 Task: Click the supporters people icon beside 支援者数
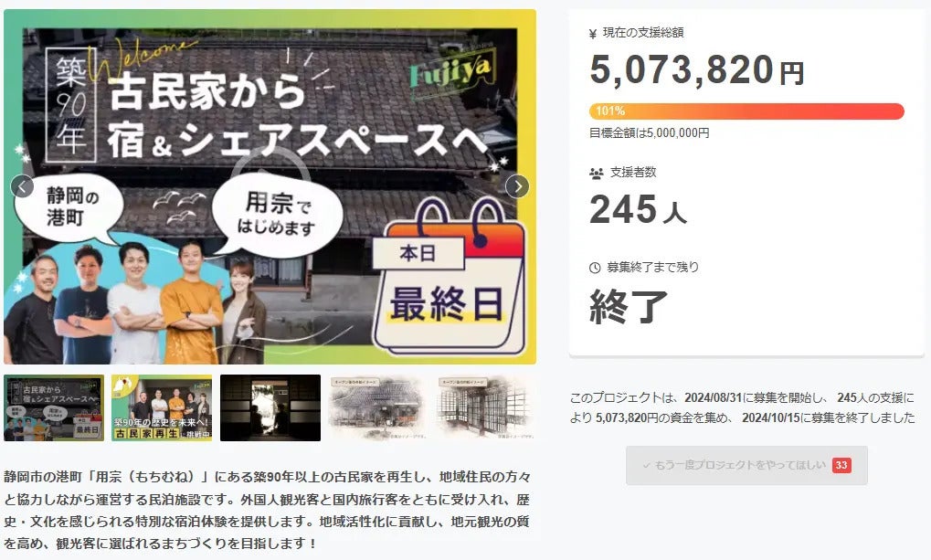coord(596,174)
